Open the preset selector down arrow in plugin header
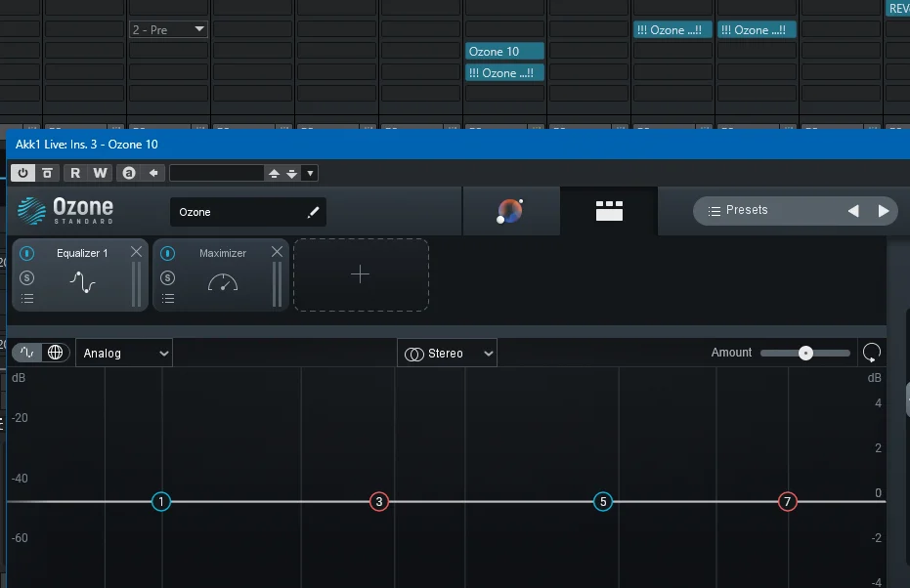The width and height of the screenshot is (910, 588). (311, 173)
